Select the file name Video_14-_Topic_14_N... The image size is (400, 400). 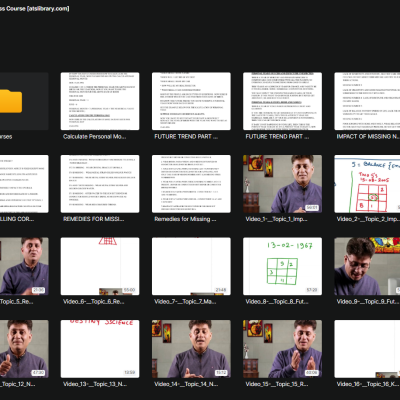tap(186, 384)
